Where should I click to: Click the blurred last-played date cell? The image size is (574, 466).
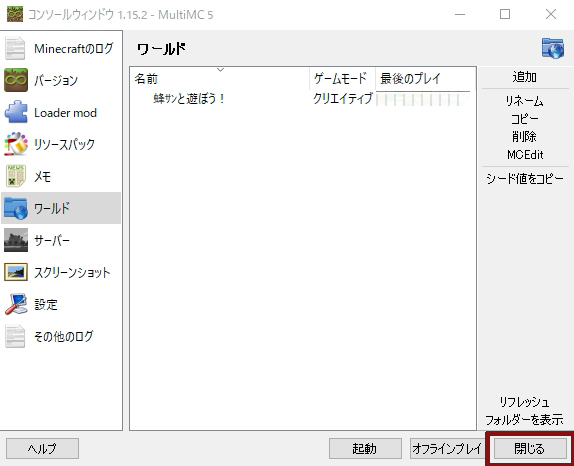click(423, 99)
